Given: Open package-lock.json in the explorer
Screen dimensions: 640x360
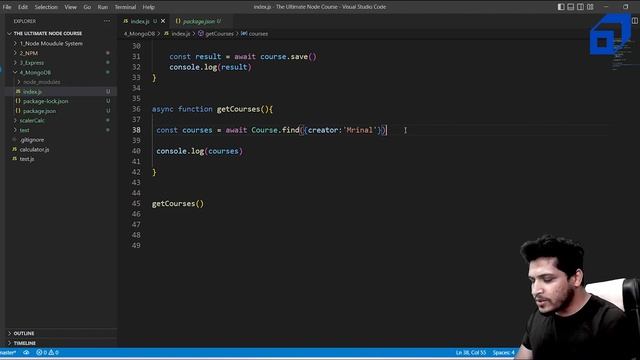Looking at the screenshot, I should [45, 101].
